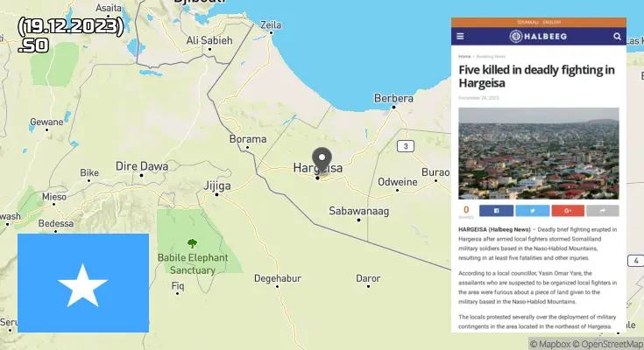Click the Berbera city label

393,99
